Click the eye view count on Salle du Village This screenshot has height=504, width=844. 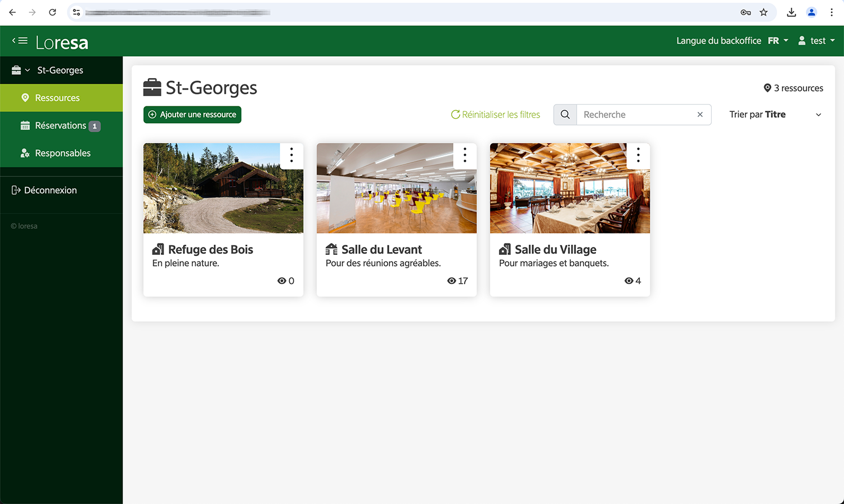pyautogui.click(x=632, y=281)
